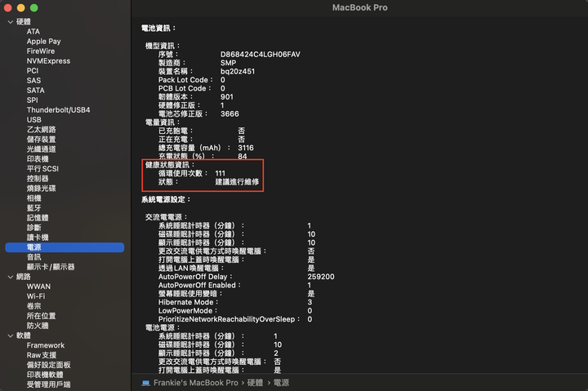Image resolution: width=588 pixels, height=391 pixels.
Task: Select 藍牙 in the sidebar
Action: (x=33, y=208)
